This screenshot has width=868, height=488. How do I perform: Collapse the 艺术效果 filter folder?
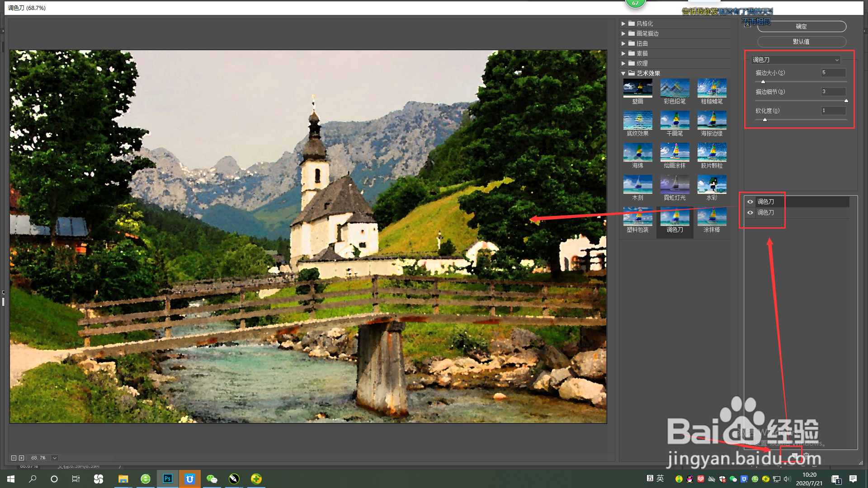623,73
